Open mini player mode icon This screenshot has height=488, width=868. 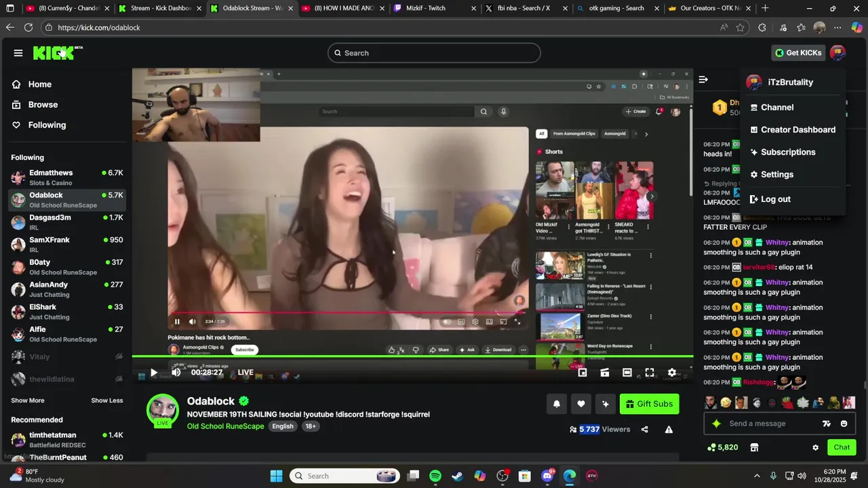pyautogui.click(x=583, y=372)
